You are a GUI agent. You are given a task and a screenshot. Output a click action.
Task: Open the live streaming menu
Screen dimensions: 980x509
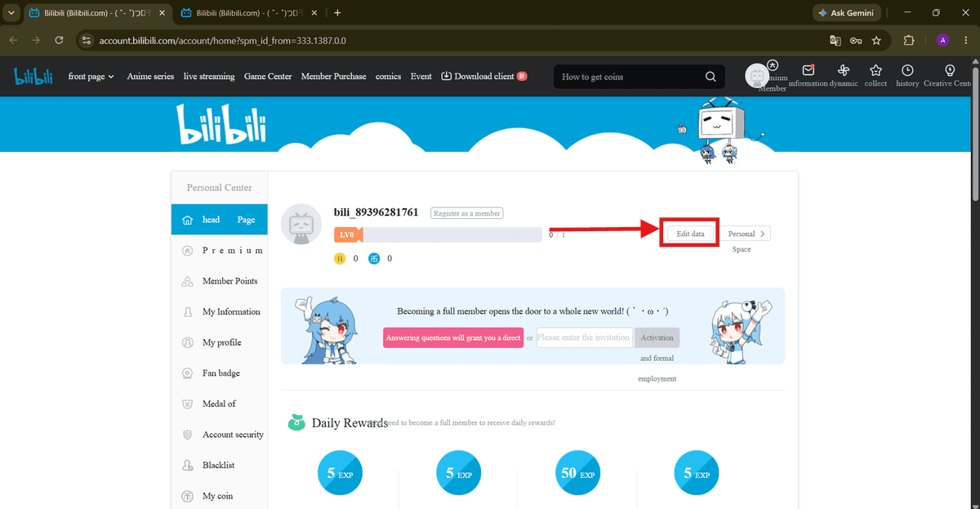[x=209, y=76]
